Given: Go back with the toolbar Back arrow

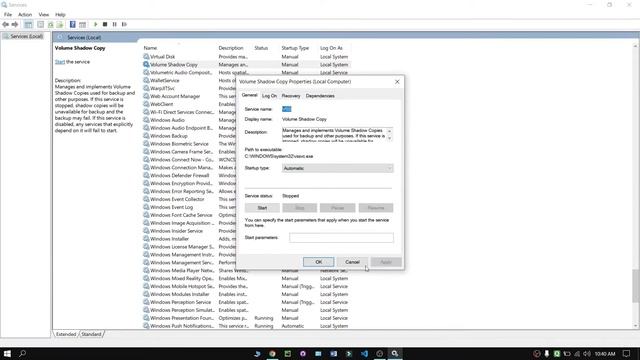Looking at the screenshot, I should click(5, 24).
